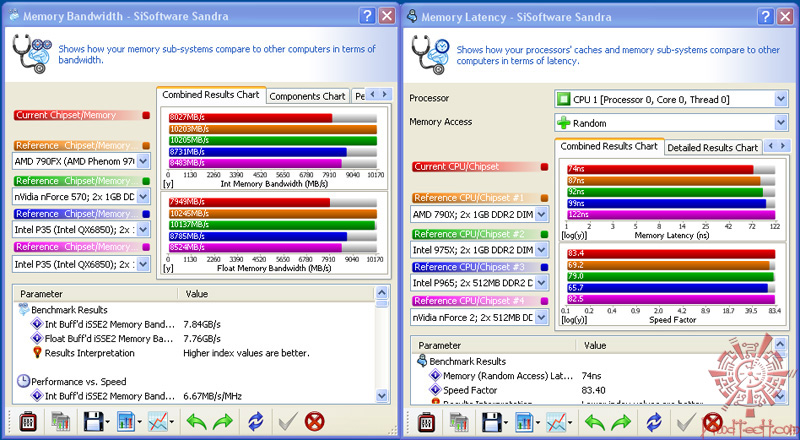The width and height of the screenshot is (800, 440).
Task: Click red Current Chipset/Memory color square
Action: coord(146,115)
